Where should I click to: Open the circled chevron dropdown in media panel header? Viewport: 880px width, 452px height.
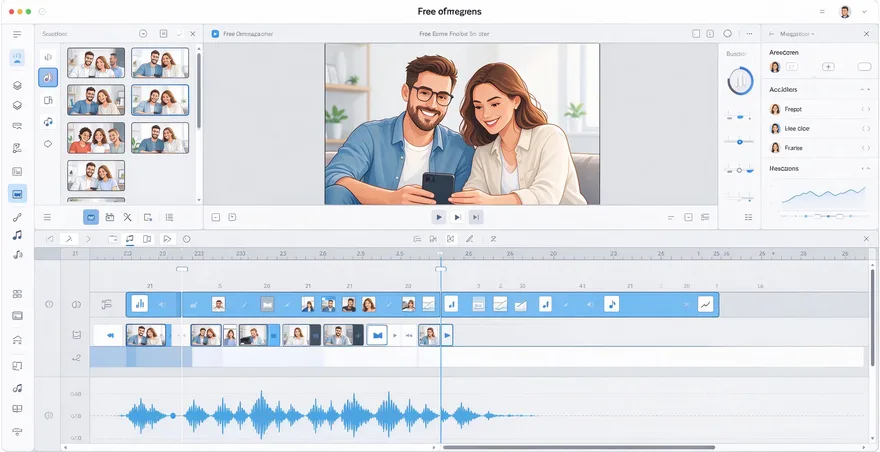pyautogui.click(x=143, y=34)
